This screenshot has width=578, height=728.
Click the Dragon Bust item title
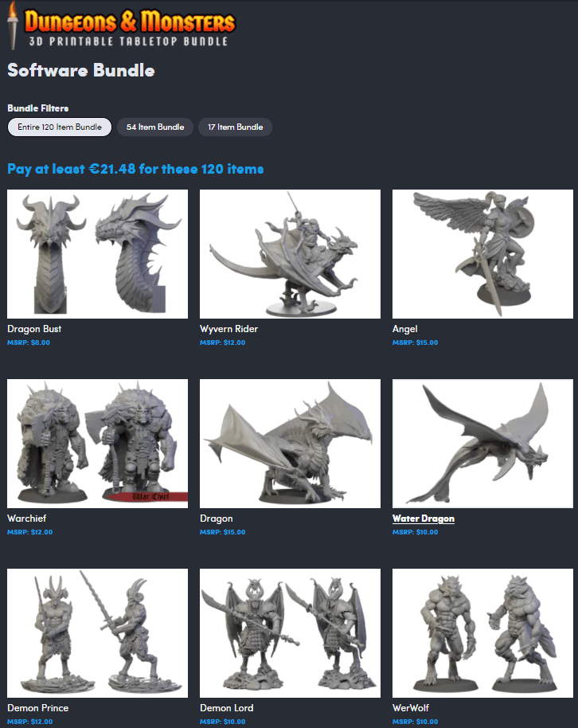pyautogui.click(x=34, y=329)
